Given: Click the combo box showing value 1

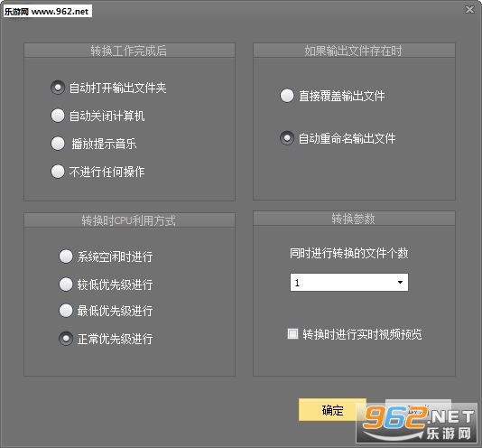Looking at the screenshot, I should coord(349,282).
